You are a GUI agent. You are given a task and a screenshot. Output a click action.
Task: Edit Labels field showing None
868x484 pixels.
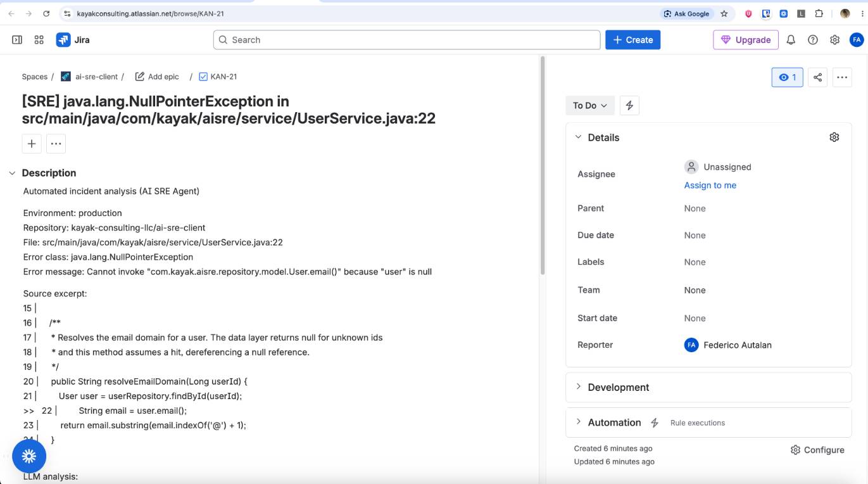click(695, 262)
